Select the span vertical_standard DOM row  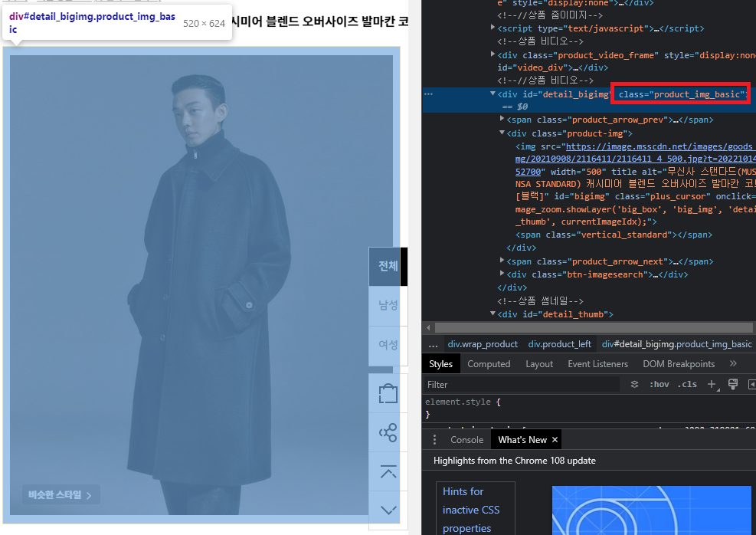(614, 235)
